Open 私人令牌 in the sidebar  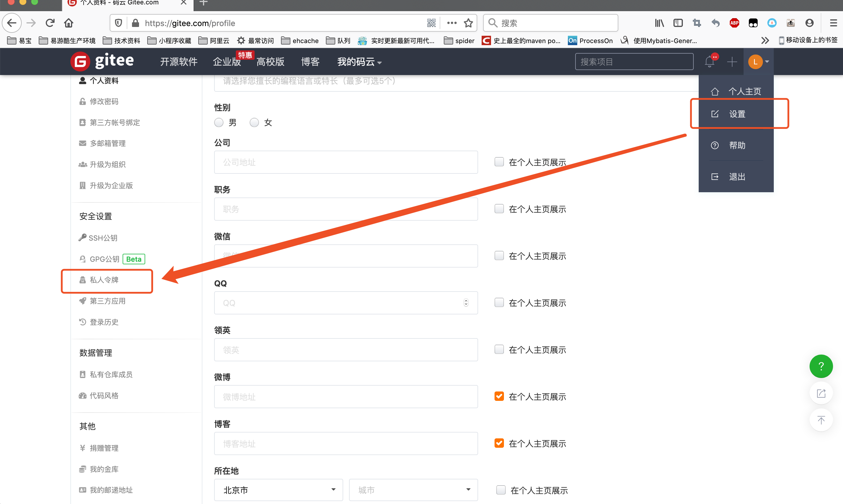(104, 280)
